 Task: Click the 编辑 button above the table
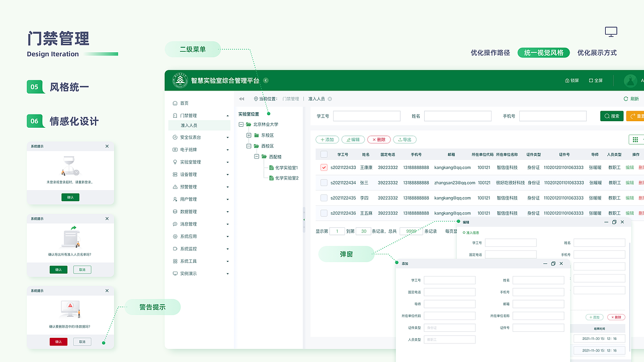353,140
